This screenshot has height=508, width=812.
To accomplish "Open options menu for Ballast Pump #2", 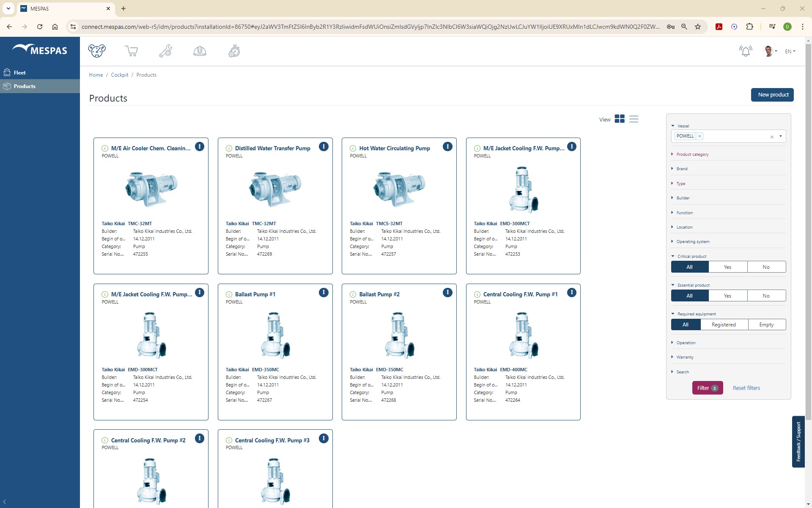I will tap(447, 293).
